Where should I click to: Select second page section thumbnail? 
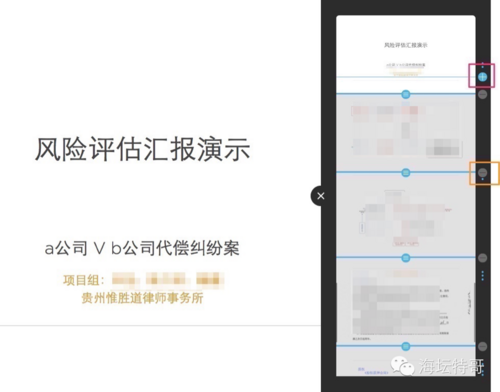pos(406,133)
